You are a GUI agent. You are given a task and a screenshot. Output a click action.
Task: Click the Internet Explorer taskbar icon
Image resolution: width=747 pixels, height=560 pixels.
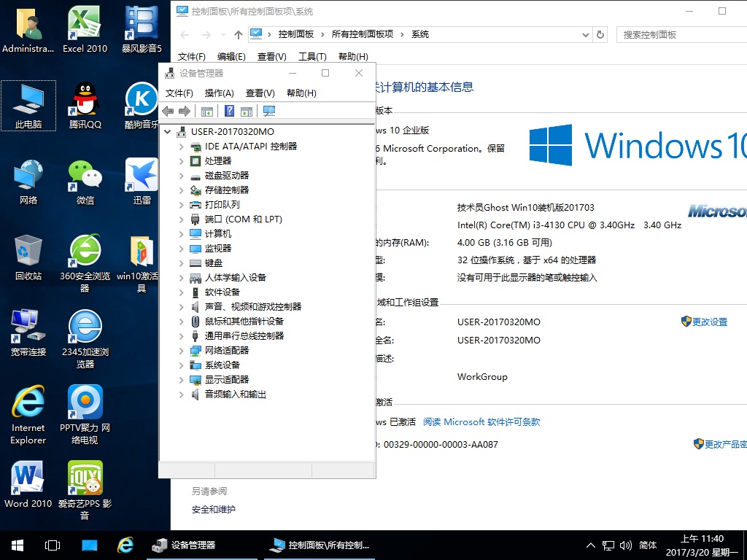(125, 545)
